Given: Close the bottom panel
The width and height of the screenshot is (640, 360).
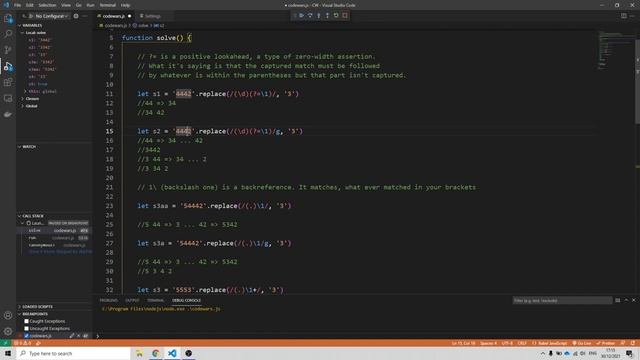Looking at the screenshot, I should tap(634, 300).
